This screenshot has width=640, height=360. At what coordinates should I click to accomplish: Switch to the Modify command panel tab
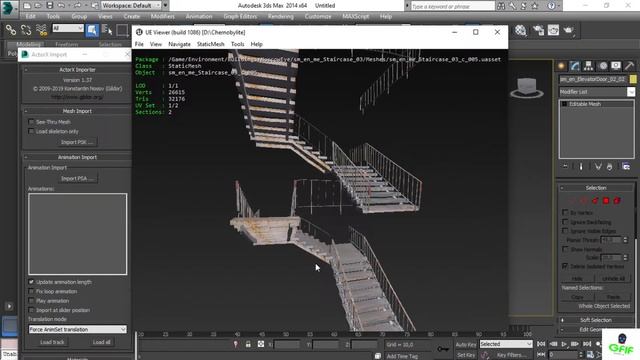coord(575,66)
